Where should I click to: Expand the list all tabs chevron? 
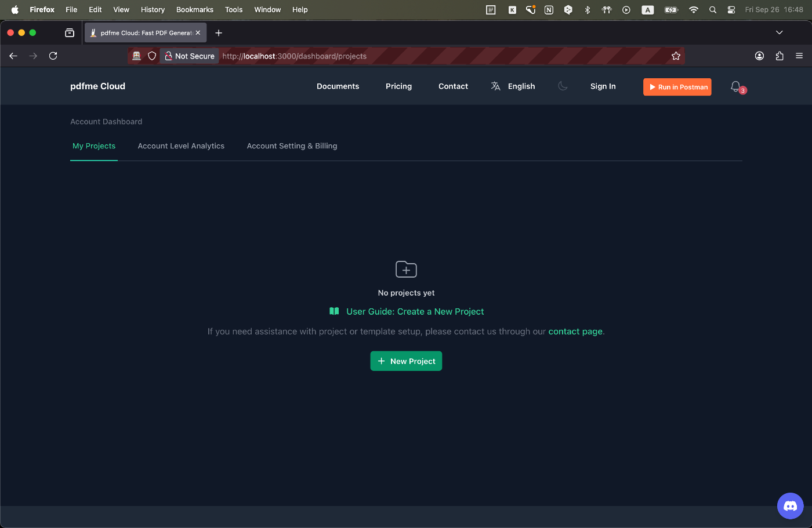click(x=780, y=33)
